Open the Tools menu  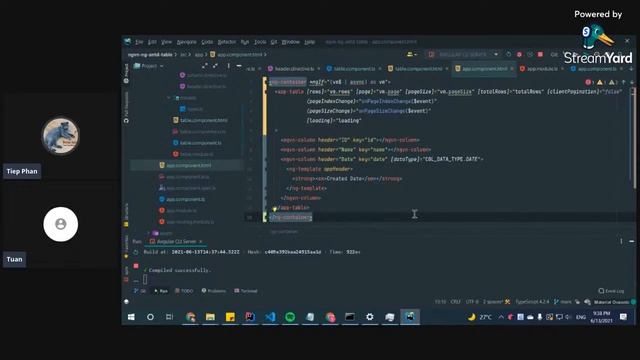click(x=260, y=42)
